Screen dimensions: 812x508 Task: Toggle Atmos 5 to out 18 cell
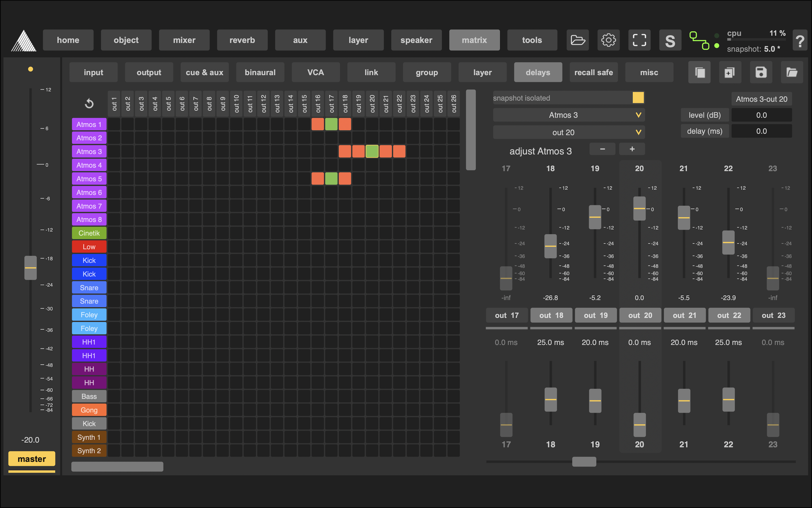tap(345, 179)
